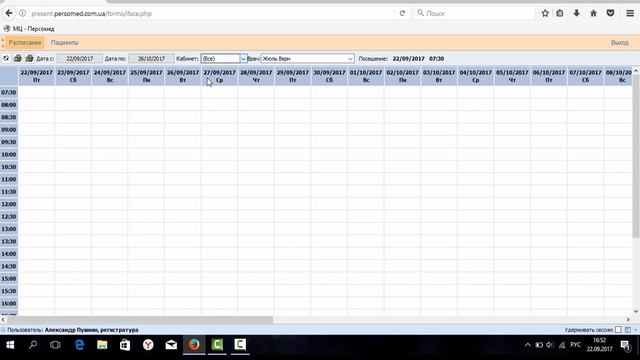Open the Windows Start menu
The height and width of the screenshot is (360, 640).
click(x=10, y=345)
